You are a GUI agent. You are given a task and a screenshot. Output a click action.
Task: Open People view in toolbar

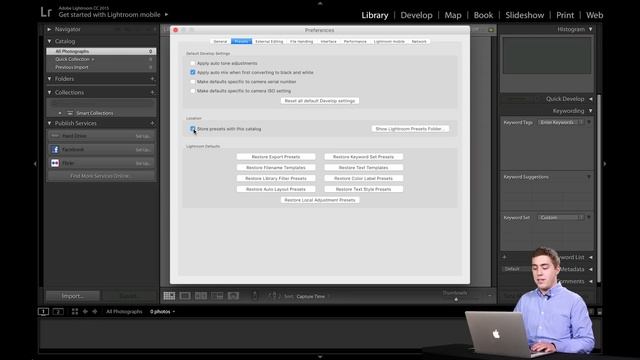tap(233, 296)
